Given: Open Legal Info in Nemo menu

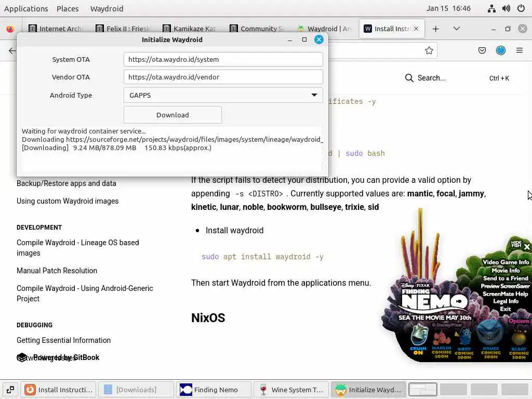Looking at the screenshot, I should [x=506, y=301].
